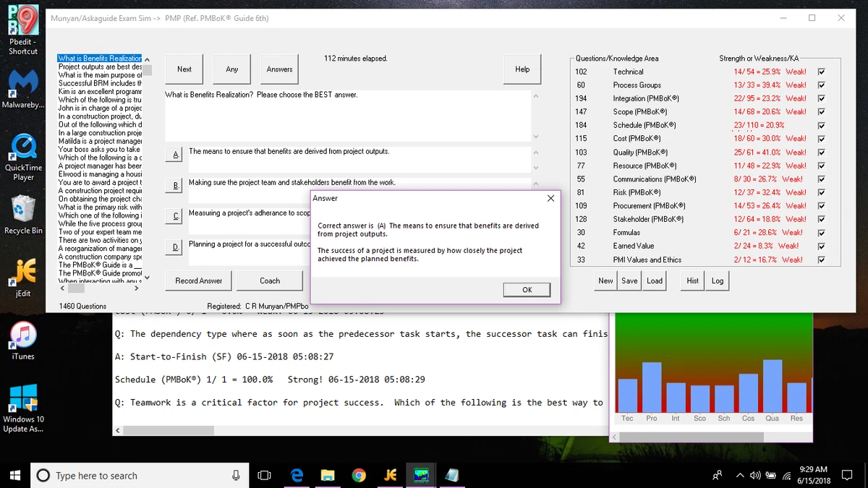This screenshot has height=488, width=868.
Task: Launch iTunes from the desktop
Action: [x=23, y=334]
